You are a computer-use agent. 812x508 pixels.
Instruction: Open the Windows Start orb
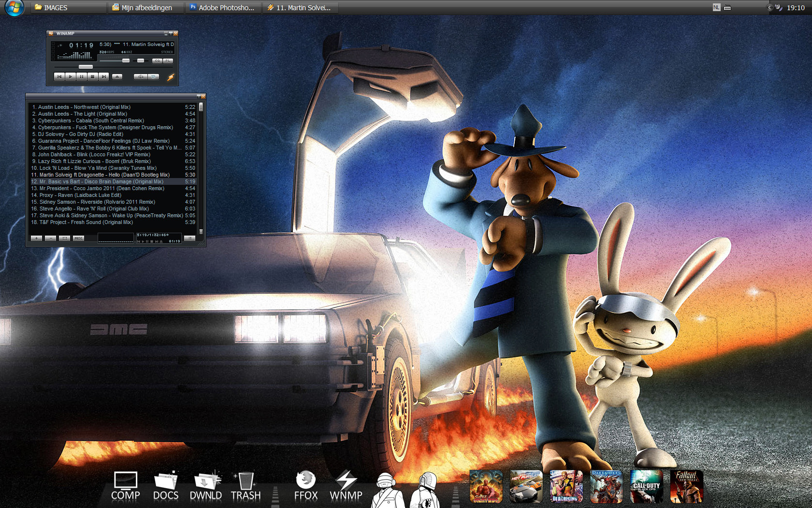click(14, 7)
